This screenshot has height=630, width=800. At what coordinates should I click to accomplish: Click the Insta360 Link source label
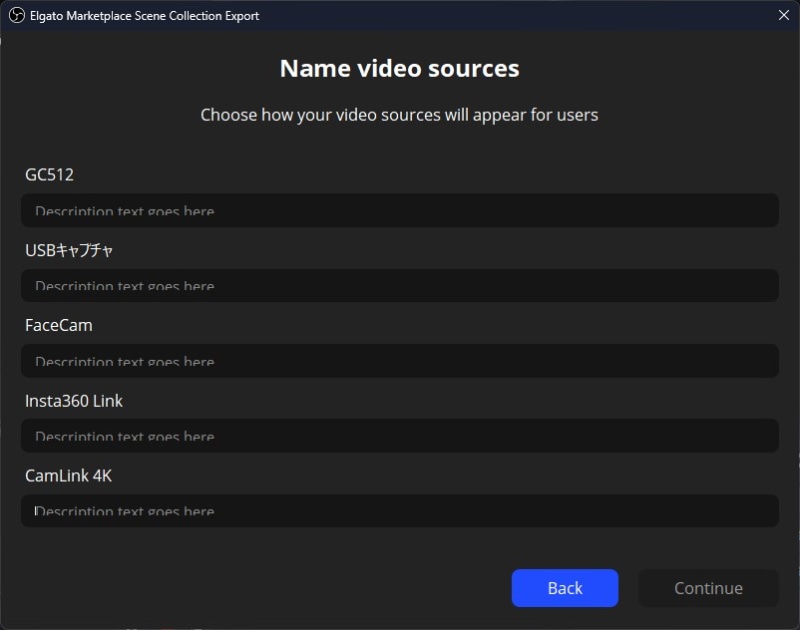point(74,401)
